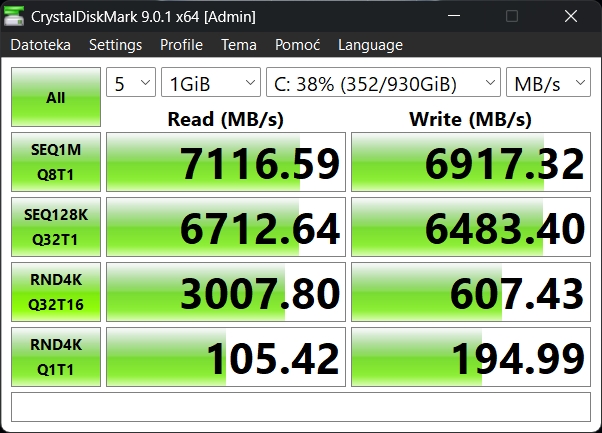Click the RND4K Q32T16 read result 3007.80

(226, 292)
